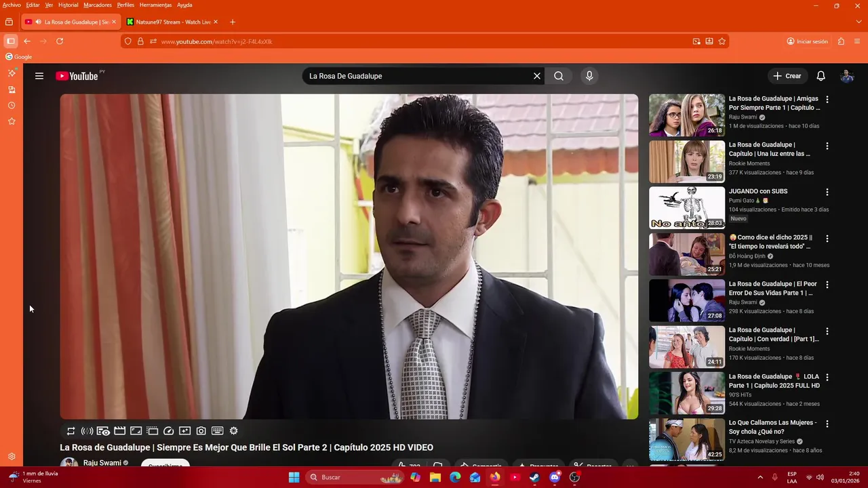Open options for Una luz entre las video
Viewport: 868px width, 488px height.
[827, 146]
